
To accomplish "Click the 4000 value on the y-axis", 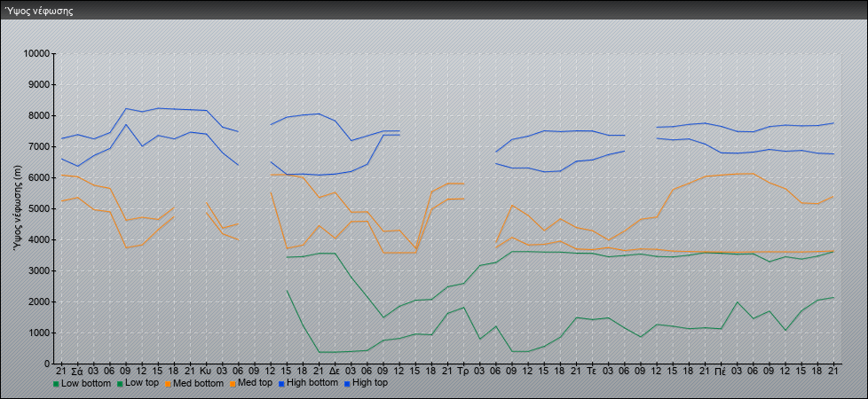I will click(x=39, y=239).
